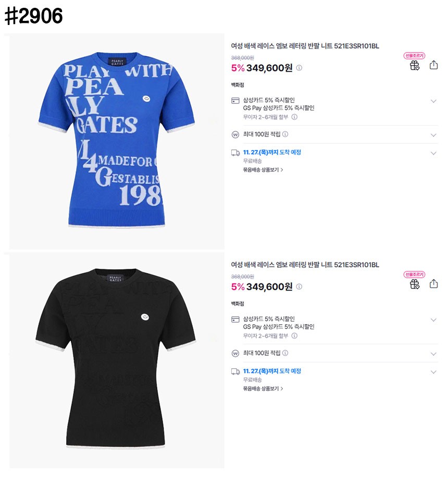Click the price info icon on the blue knit listing
Viewport: 448px width, 497px height.
[x=299, y=68]
